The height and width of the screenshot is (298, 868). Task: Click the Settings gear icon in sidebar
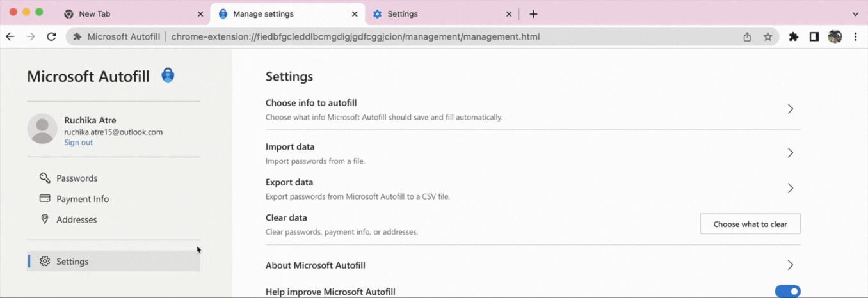(45, 262)
